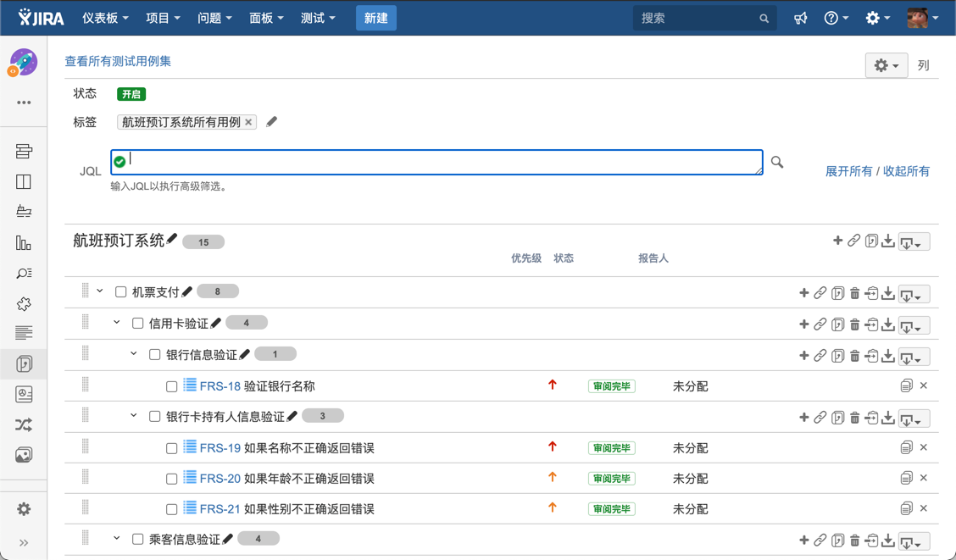Open the gear settings dropdown above the list

[x=886, y=65]
